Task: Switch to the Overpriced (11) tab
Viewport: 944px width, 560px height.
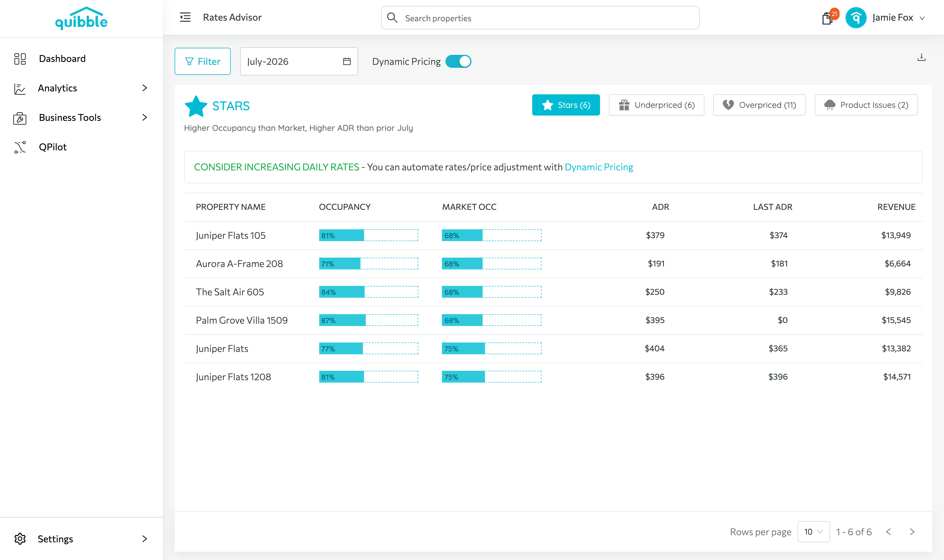Action: pos(759,105)
